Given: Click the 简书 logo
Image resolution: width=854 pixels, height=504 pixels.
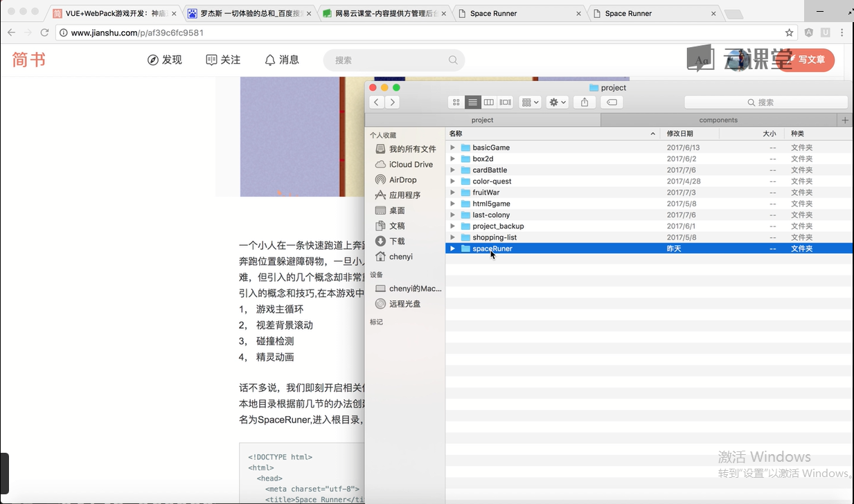Looking at the screenshot, I should point(28,60).
